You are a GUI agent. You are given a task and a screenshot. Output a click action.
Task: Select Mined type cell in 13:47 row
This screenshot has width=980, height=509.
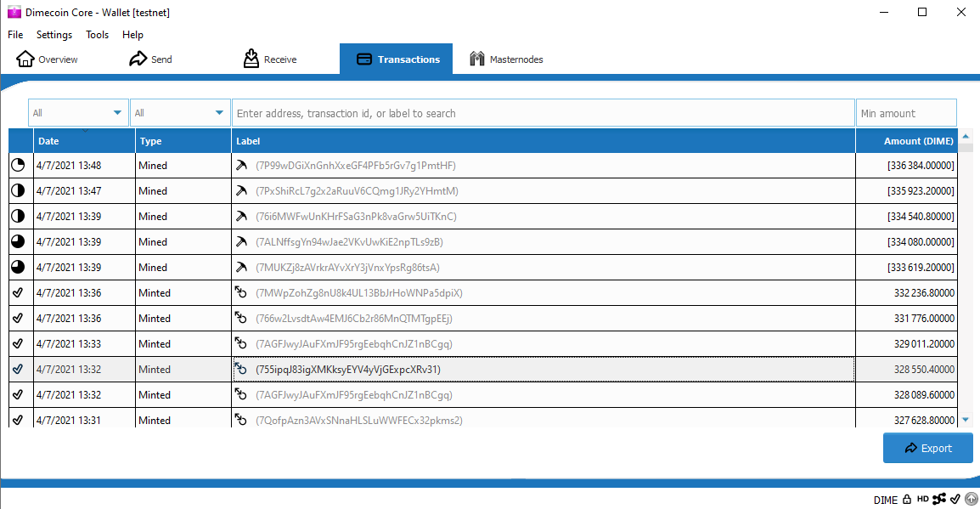(x=183, y=191)
